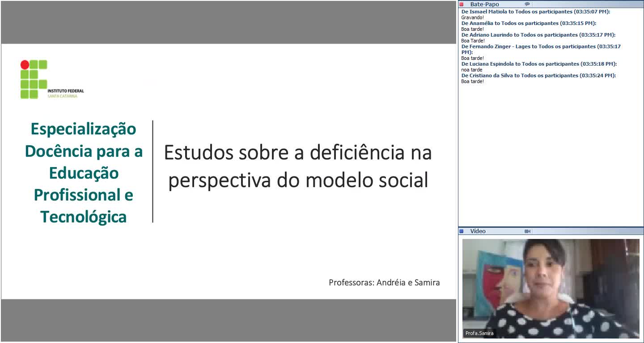Click the slide title 'Estudos sobre a deficiência'

pyautogui.click(x=298, y=167)
